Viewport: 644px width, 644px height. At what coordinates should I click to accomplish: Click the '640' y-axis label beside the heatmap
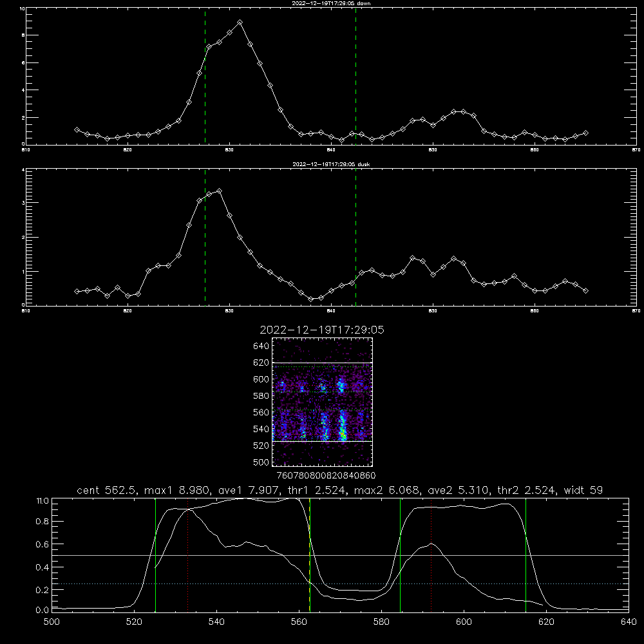coord(261,346)
